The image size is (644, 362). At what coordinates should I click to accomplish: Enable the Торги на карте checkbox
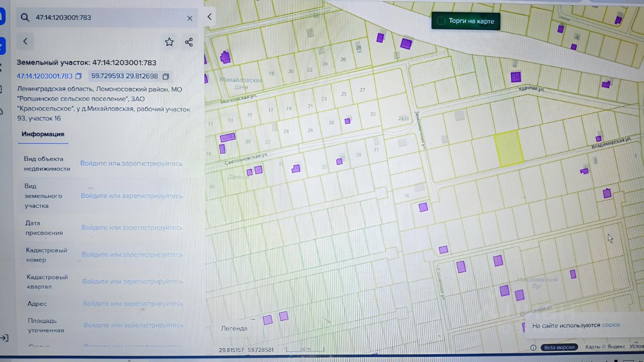click(x=441, y=21)
